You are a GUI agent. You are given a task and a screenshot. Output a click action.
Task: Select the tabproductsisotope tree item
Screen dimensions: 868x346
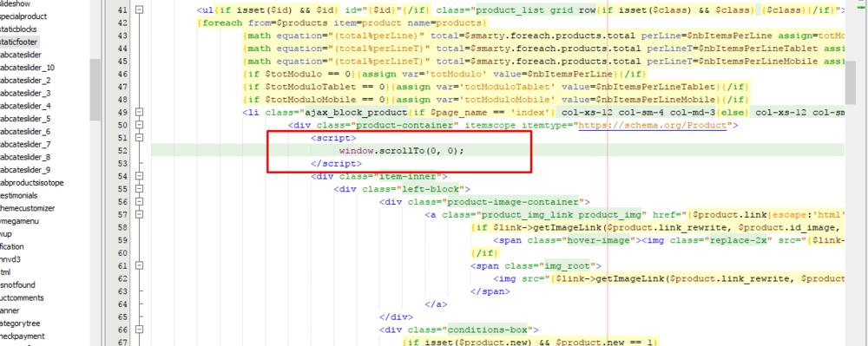point(31,182)
